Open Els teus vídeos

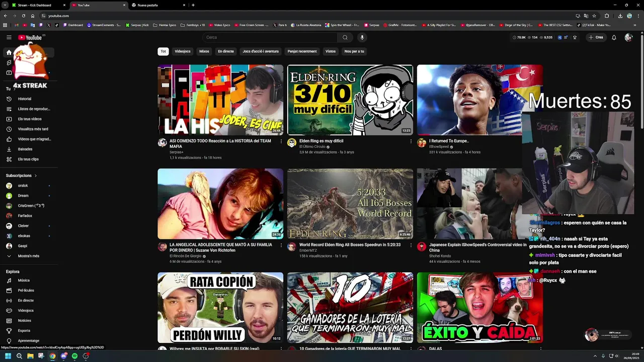29,119
